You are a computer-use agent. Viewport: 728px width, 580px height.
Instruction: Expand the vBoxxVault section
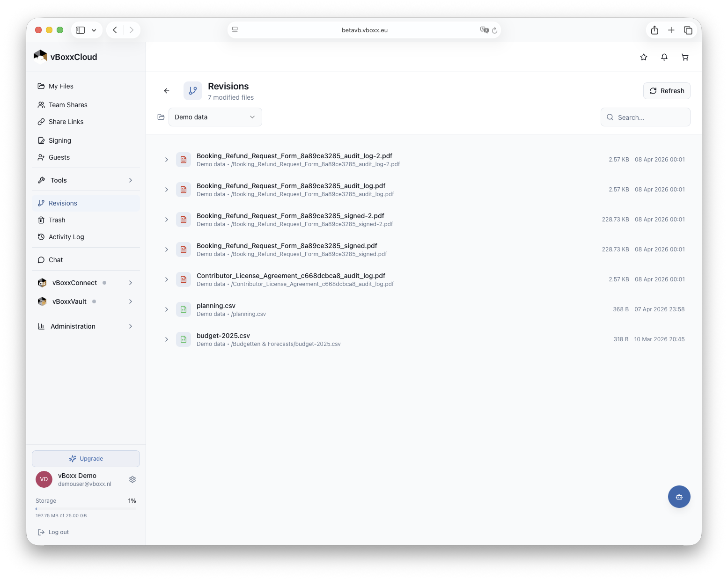[86, 301]
